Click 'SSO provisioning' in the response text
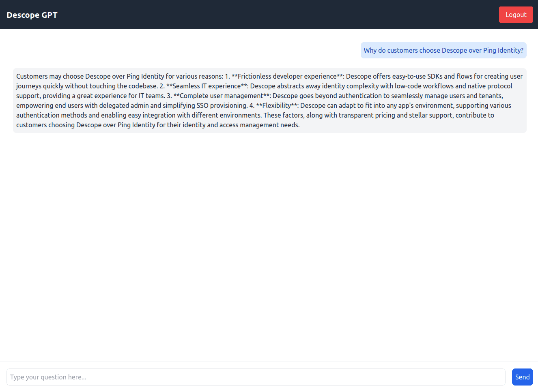This screenshot has width=538, height=392. point(222,105)
